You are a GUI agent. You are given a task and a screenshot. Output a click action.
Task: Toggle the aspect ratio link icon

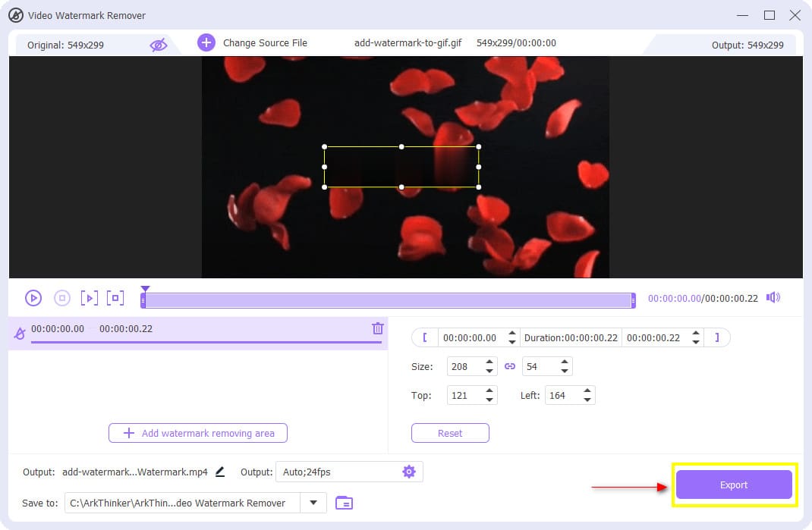coord(510,366)
